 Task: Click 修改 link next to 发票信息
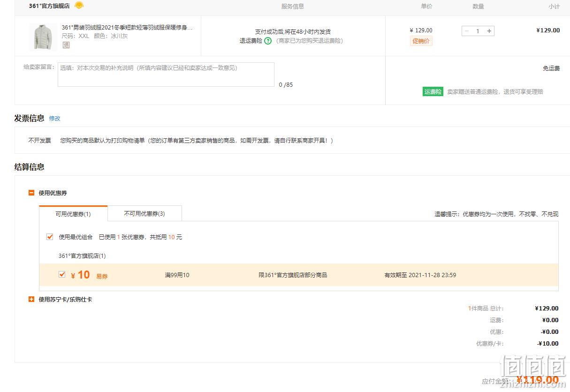point(55,119)
